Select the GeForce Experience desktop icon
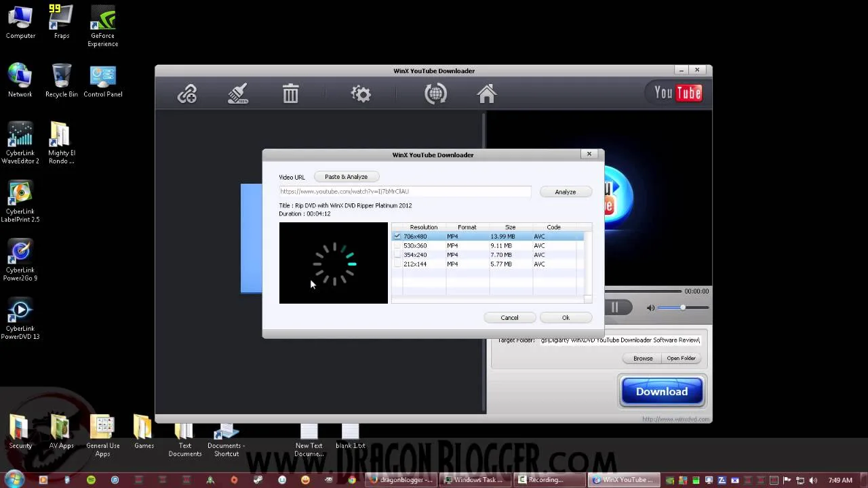 pos(103,26)
